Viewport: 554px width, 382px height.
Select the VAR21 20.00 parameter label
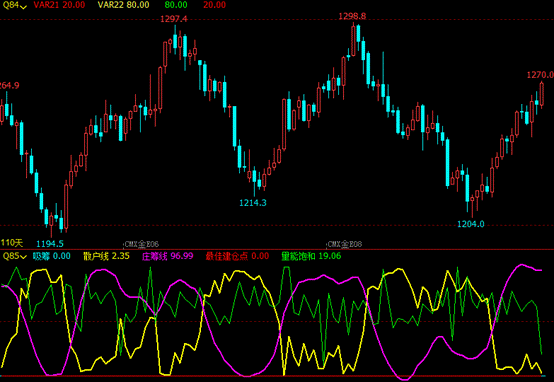59,5
